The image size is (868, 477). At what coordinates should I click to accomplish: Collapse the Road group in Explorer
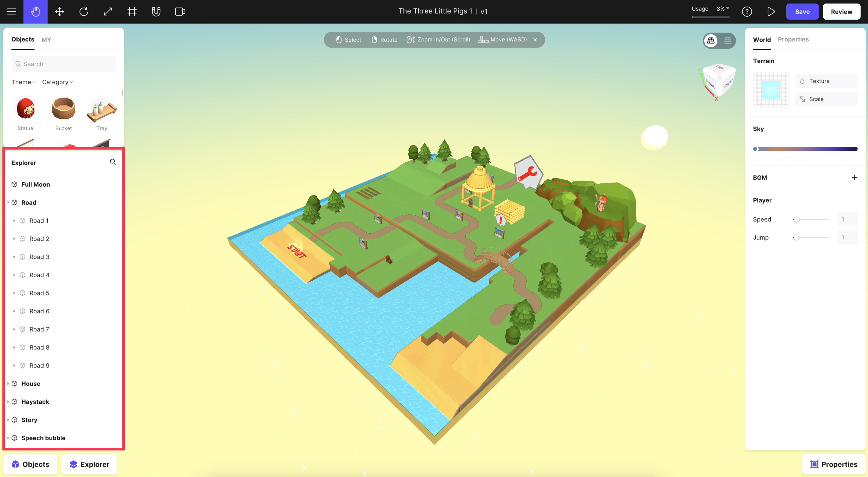pos(8,203)
